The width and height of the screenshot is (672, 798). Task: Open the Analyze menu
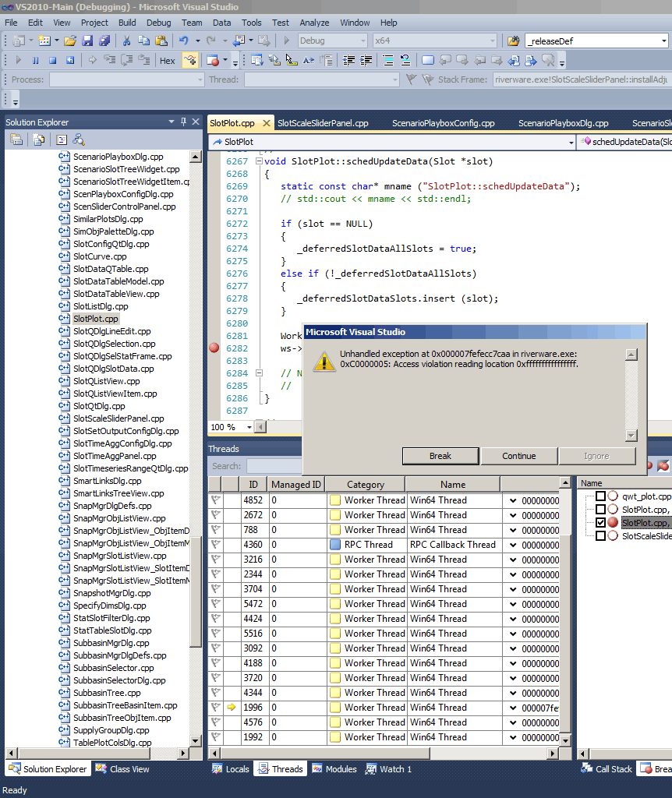tap(314, 23)
